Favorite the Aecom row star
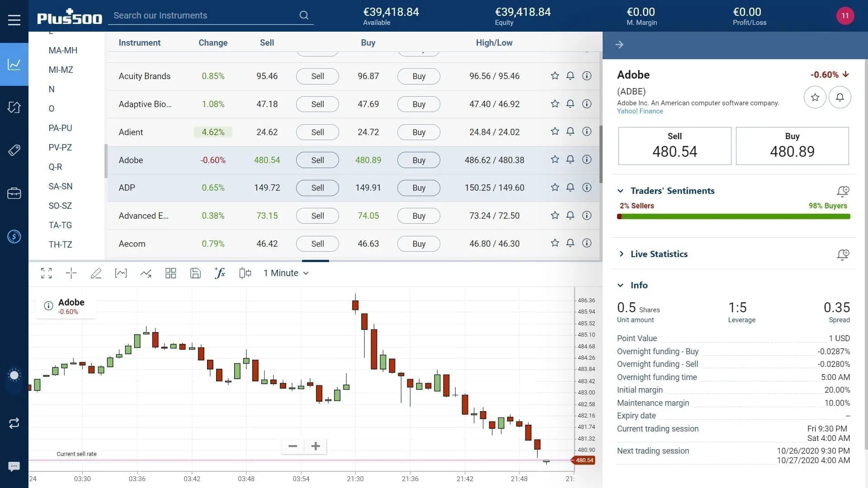Image resolution: width=868 pixels, height=488 pixels. pos(555,243)
